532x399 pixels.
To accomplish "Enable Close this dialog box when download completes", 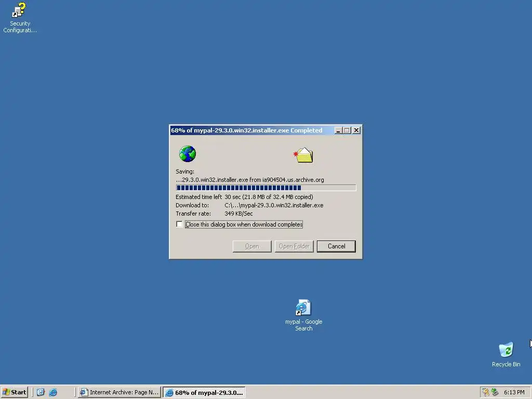I will click(x=179, y=224).
